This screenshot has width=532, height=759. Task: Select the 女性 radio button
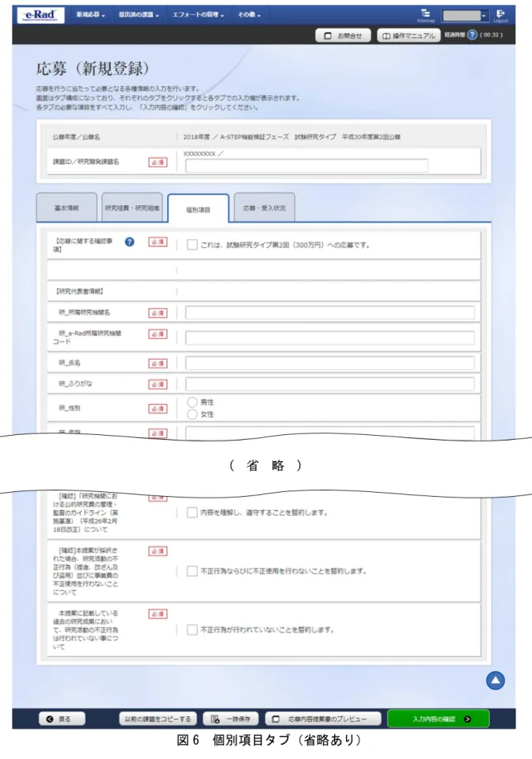tap(192, 414)
